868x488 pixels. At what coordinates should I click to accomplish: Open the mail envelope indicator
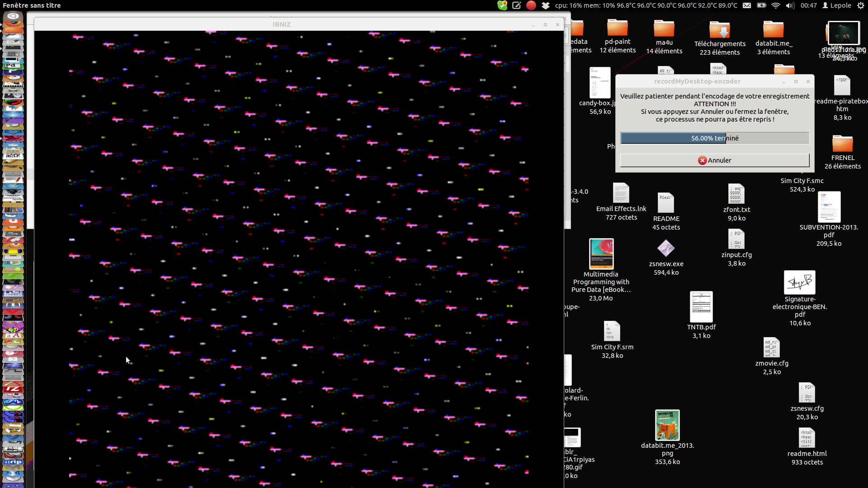tap(747, 5)
